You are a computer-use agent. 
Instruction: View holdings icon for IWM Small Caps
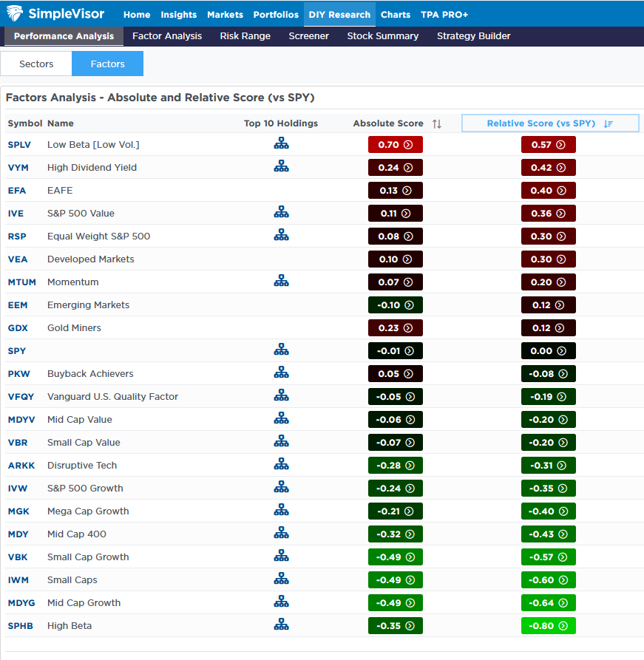281,579
